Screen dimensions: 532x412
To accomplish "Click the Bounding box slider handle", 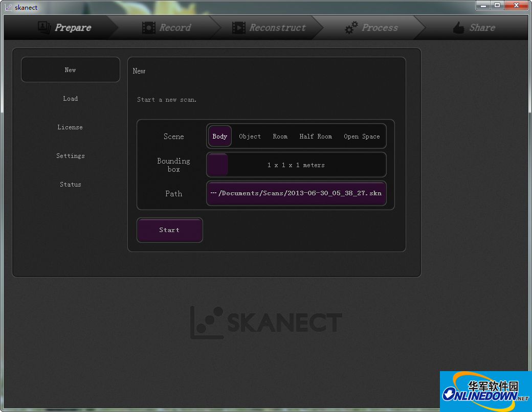I will coord(217,165).
